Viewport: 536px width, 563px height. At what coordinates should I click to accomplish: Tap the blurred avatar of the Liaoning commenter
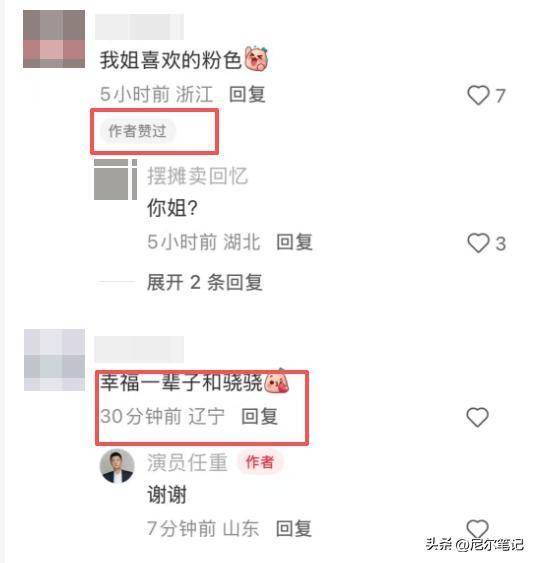tap(54, 360)
